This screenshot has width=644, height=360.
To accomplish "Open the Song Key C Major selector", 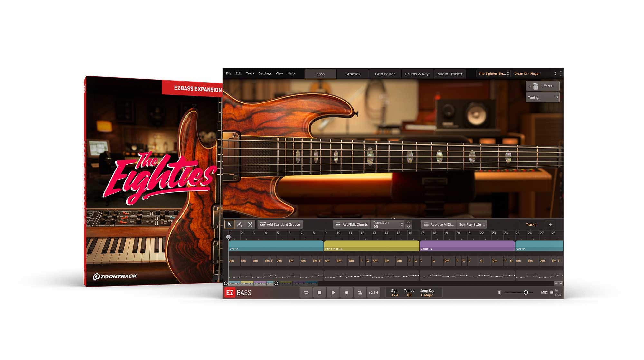I will click(x=427, y=295).
